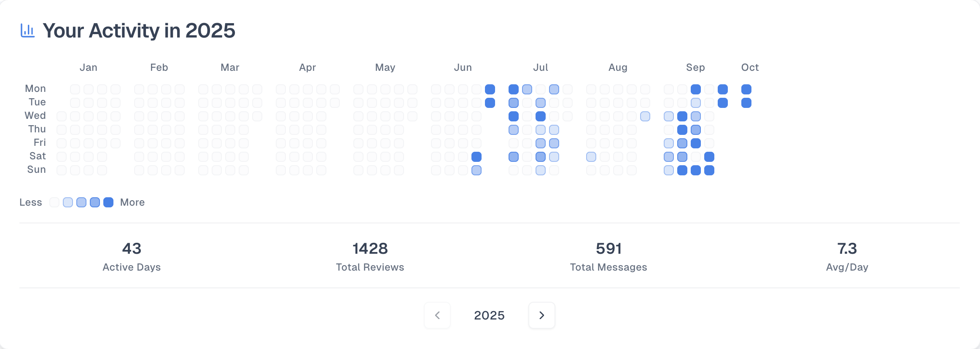The image size is (980, 349).
Task: Click the darkest swatch in the intensity scale
Action: click(x=108, y=202)
